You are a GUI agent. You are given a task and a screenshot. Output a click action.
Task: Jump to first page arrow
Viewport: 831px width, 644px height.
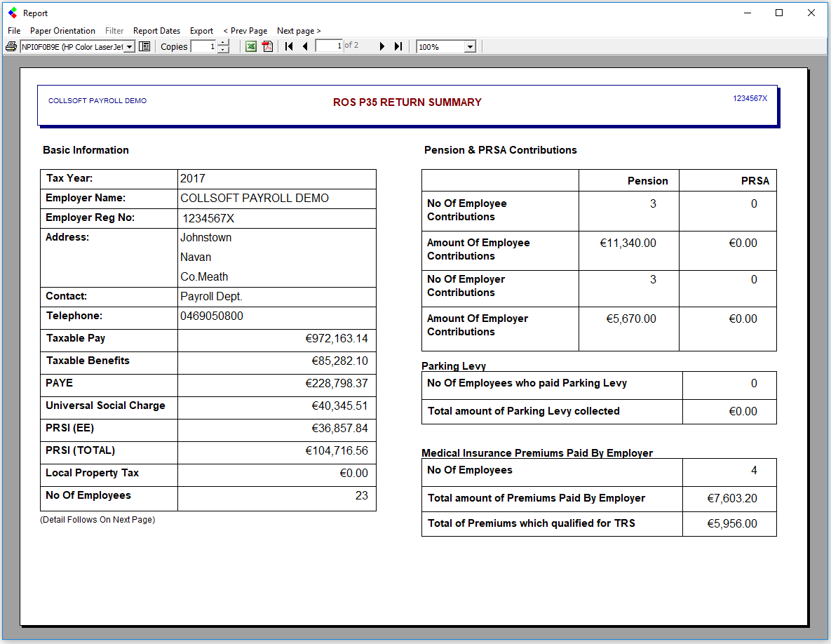[x=289, y=46]
